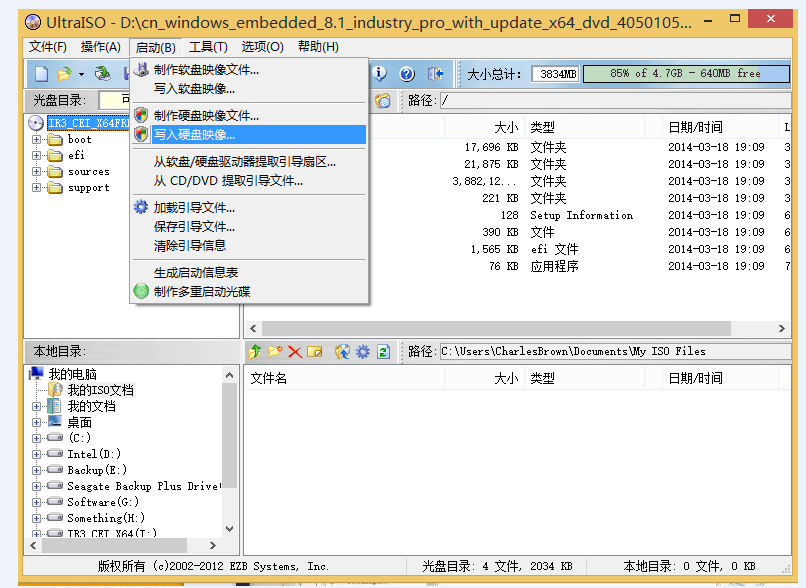Click local tree scrollbar down arrow
Screen dimensions: 806x588
(229, 528)
